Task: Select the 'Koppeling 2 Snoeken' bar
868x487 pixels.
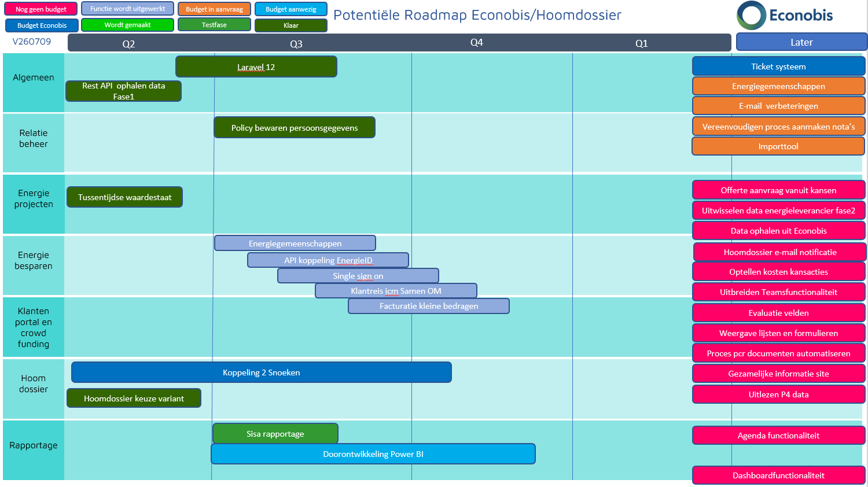Action: 262,372
